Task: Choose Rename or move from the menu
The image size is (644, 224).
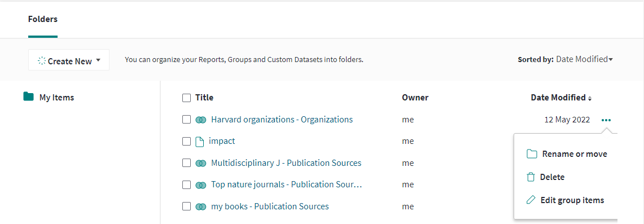Action: (x=567, y=154)
